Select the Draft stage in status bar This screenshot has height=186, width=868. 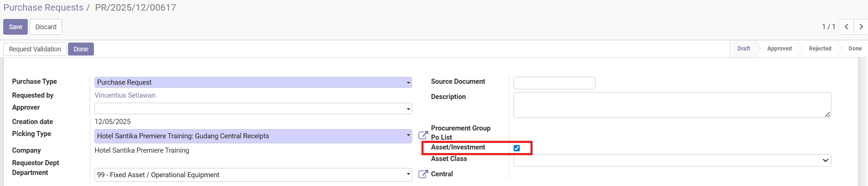[x=744, y=49]
